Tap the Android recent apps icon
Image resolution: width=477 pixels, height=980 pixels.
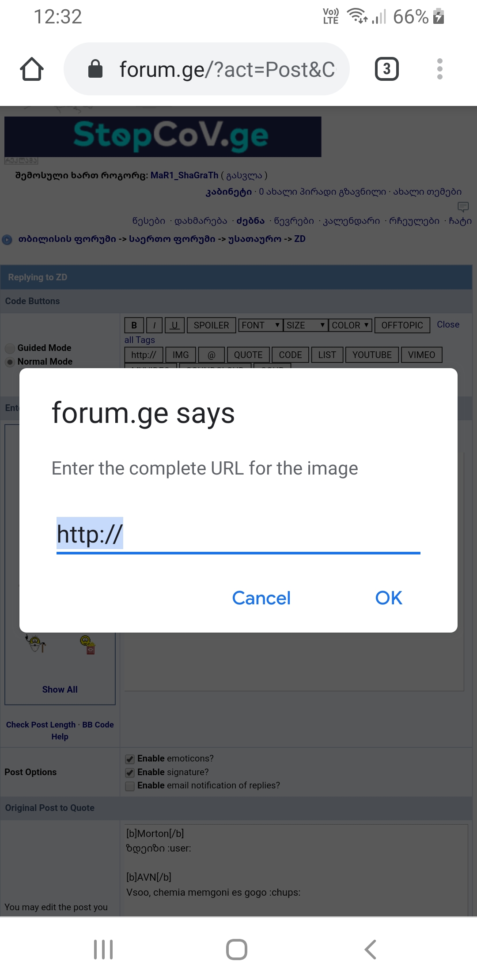[103, 949]
